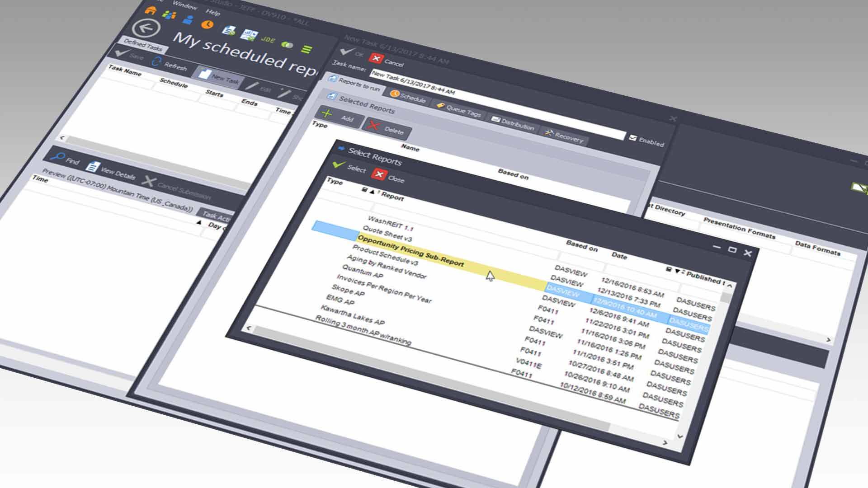Click the Refresh button
Image resolution: width=868 pixels, height=488 pixels.
pos(169,65)
